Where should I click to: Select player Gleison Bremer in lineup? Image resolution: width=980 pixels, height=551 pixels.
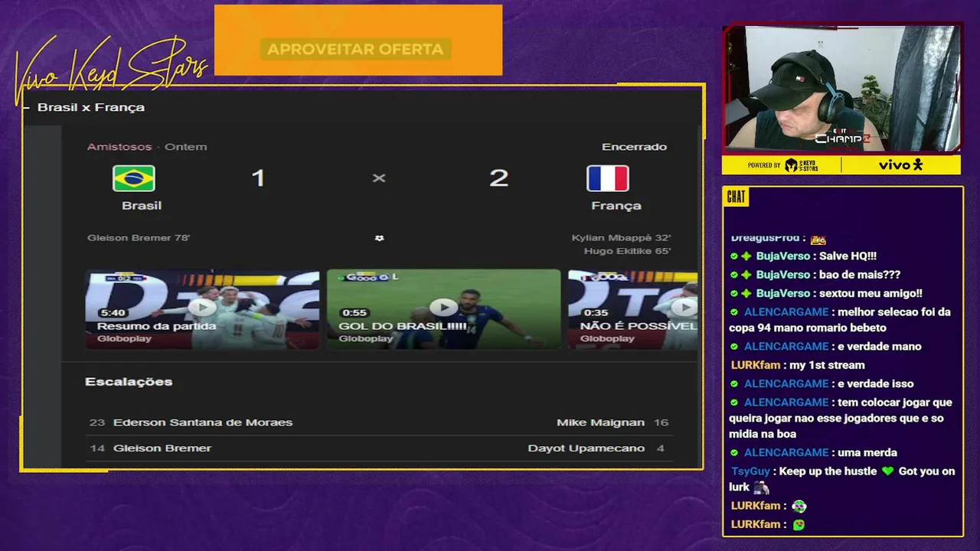162,448
